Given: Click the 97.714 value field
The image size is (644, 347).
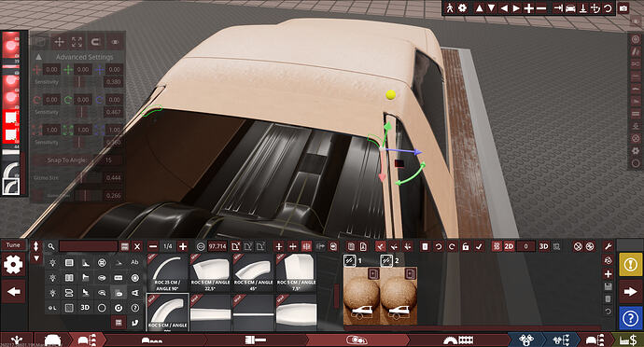Looking at the screenshot, I should point(217,246).
